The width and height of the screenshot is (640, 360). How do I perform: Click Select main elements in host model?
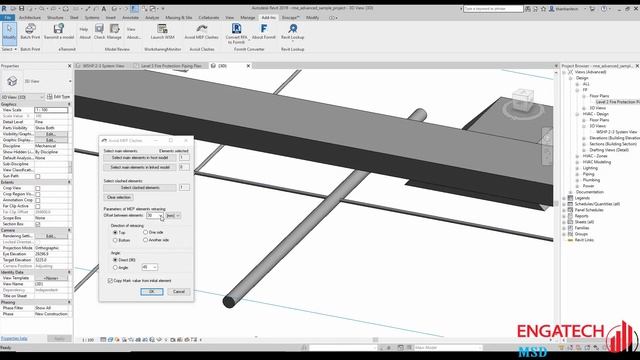[140, 158]
